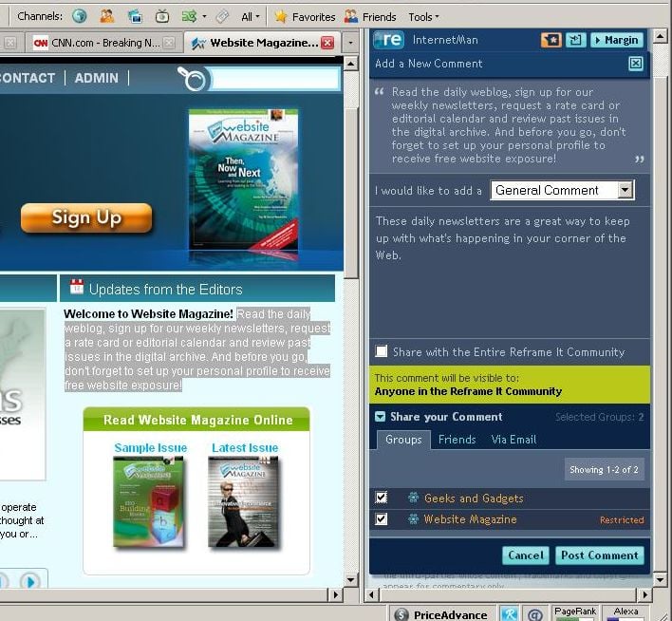This screenshot has height=621, width=672.
Task: Click the Geeks and Gadgets group icon
Action: [413, 498]
